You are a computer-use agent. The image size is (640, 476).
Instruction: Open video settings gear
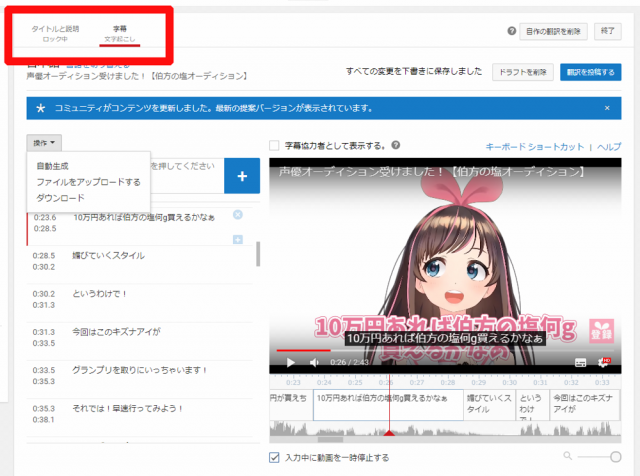[x=604, y=362]
